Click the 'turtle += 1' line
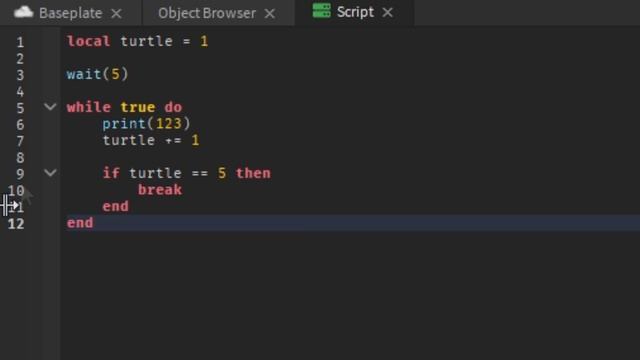640x360 pixels. (x=151, y=140)
